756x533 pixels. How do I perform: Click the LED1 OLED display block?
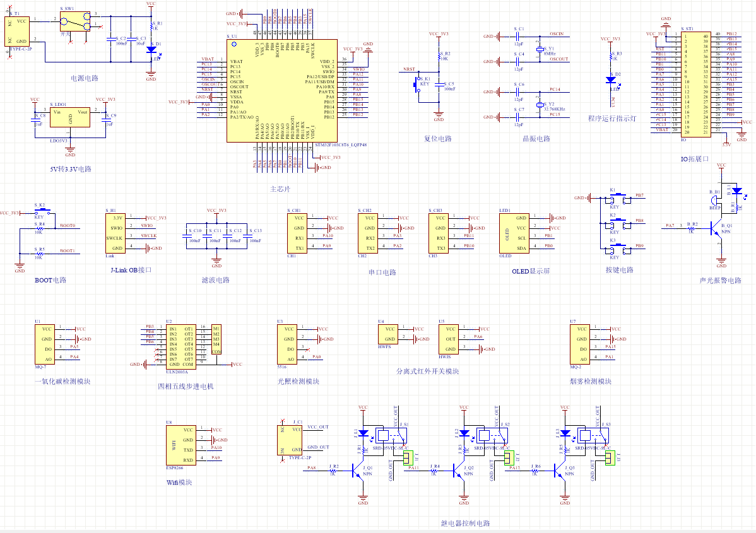click(x=514, y=233)
